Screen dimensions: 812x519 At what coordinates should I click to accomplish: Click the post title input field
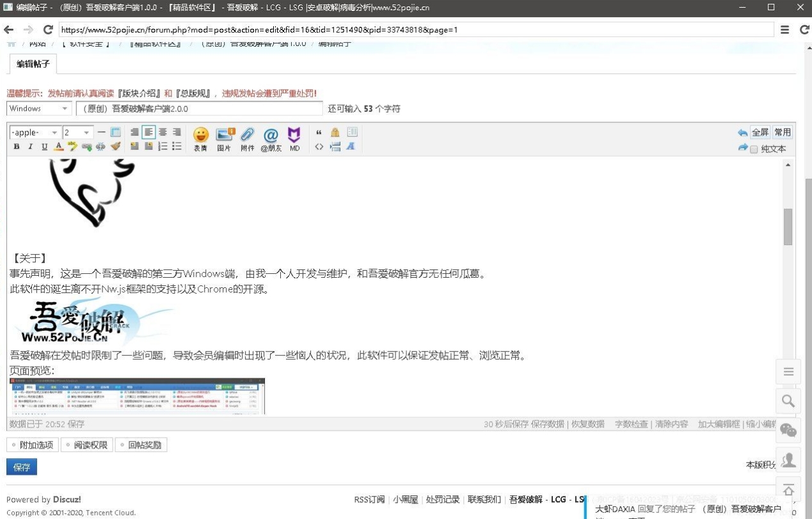[199, 109]
